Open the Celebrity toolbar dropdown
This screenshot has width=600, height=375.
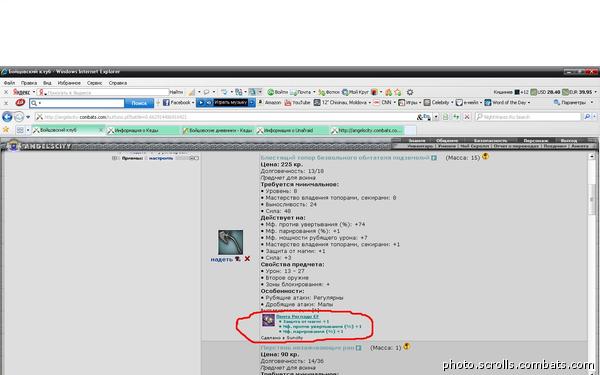439,103
